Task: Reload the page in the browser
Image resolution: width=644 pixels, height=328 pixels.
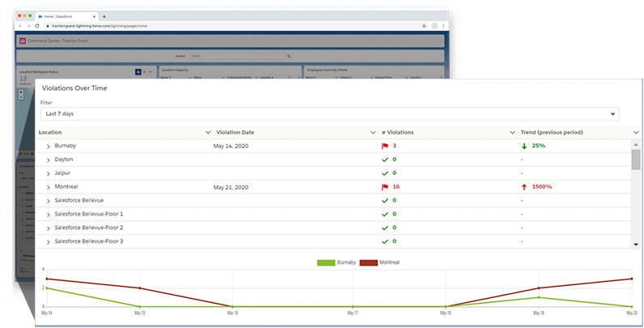Action: pyautogui.click(x=36, y=25)
